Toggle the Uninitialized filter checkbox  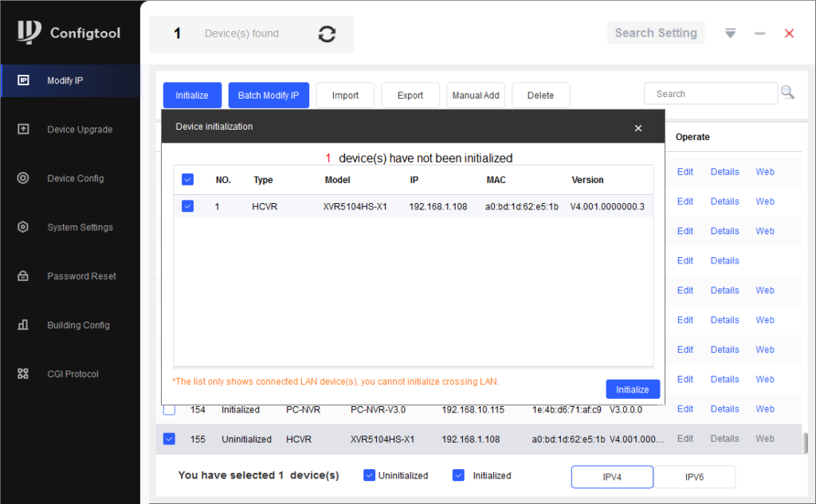369,475
